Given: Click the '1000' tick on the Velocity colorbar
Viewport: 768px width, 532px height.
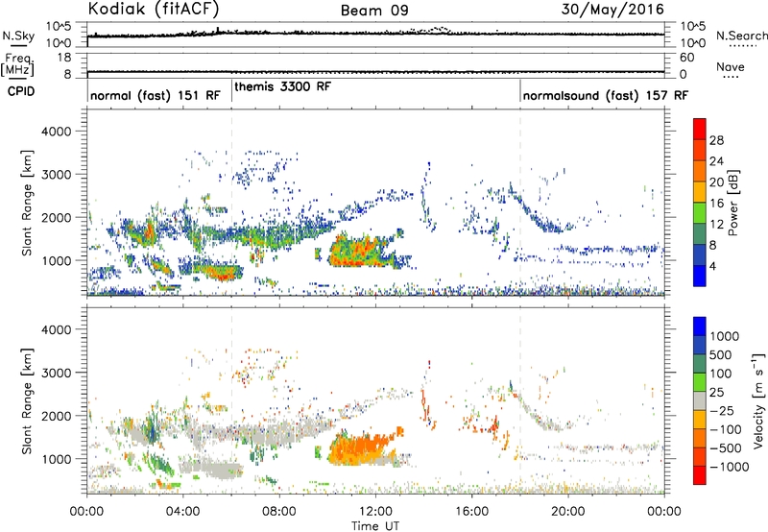Looking at the screenshot, I should coord(725,336).
